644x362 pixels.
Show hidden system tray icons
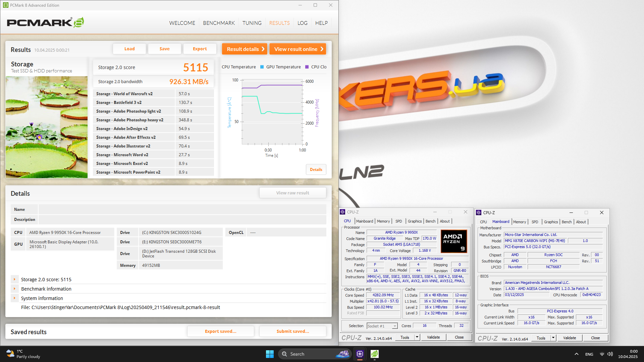pos(576,354)
